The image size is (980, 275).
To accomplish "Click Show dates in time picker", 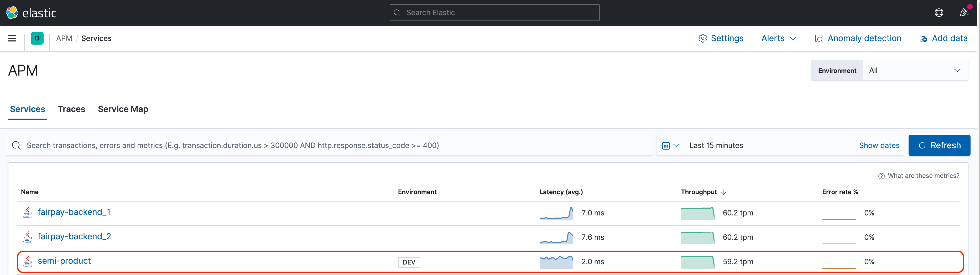I will tap(879, 146).
